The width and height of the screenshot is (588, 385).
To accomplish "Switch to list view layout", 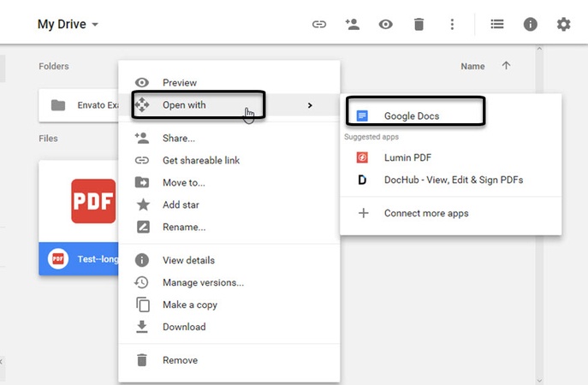I will tap(497, 24).
